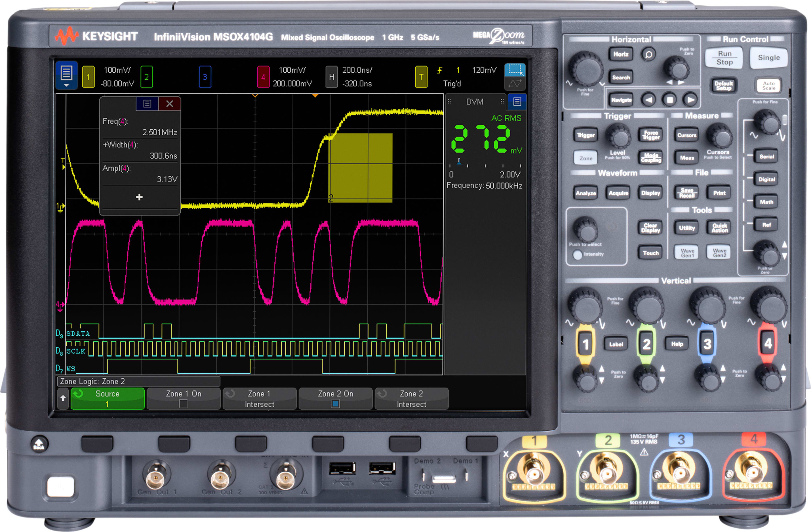Close the measurements popup with X

point(169,104)
